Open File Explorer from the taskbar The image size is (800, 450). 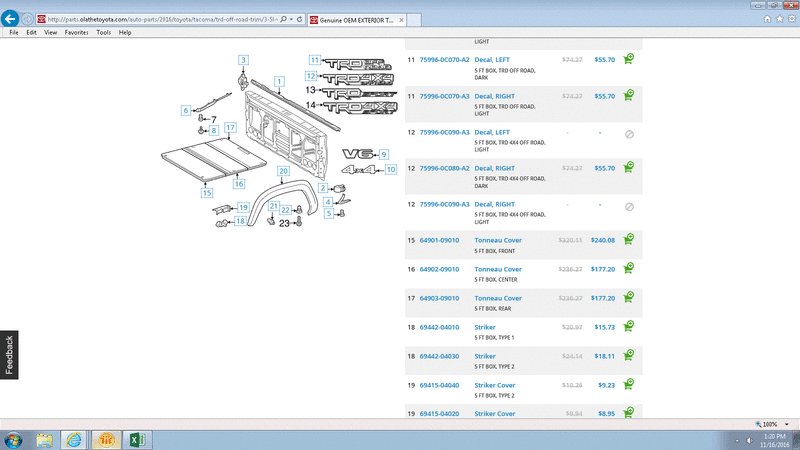[44, 440]
